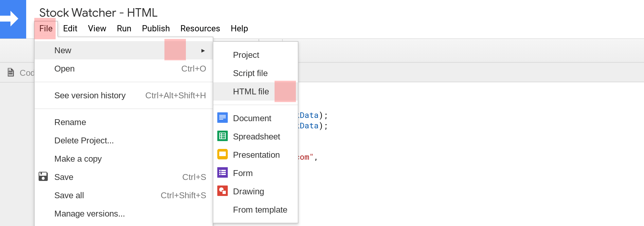Click the Save floppy disk icon
Image resolution: width=644 pixels, height=226 pixels.
pyautogui.click(x=43, y=177)
